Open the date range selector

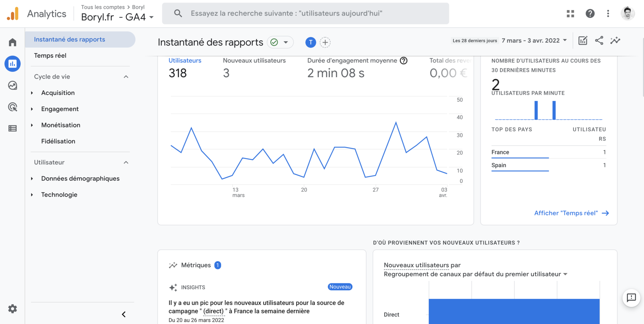[534, 40]
